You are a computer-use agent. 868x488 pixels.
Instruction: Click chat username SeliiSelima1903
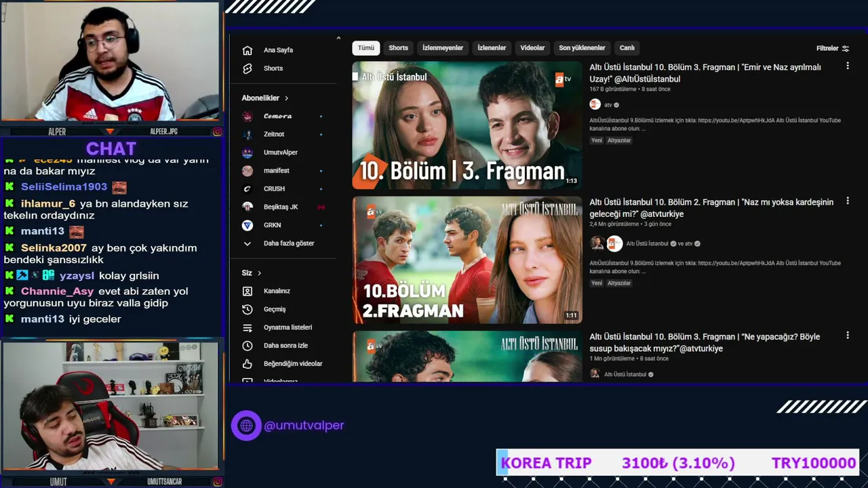pyautogui.click(x=64, y=187)
